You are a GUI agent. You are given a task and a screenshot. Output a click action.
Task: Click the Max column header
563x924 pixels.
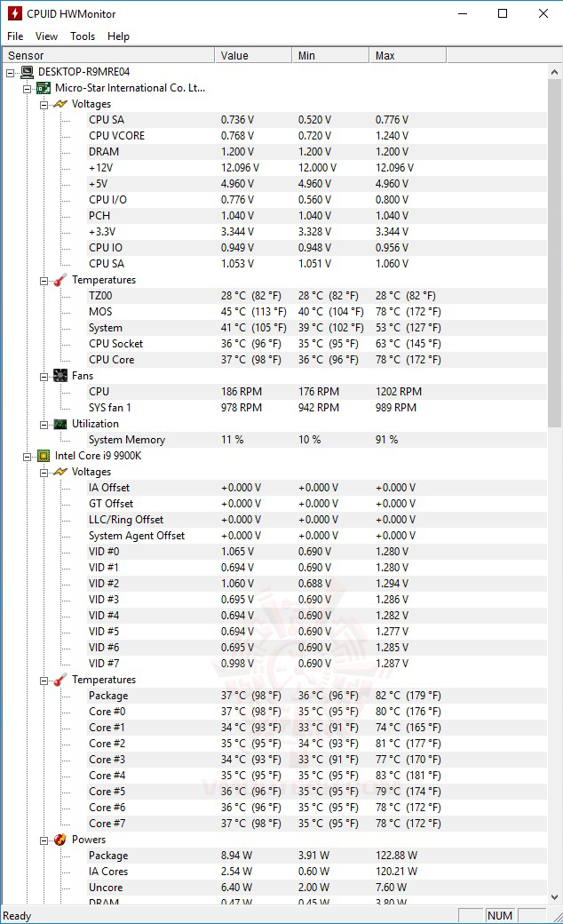(x=408, y=55)
